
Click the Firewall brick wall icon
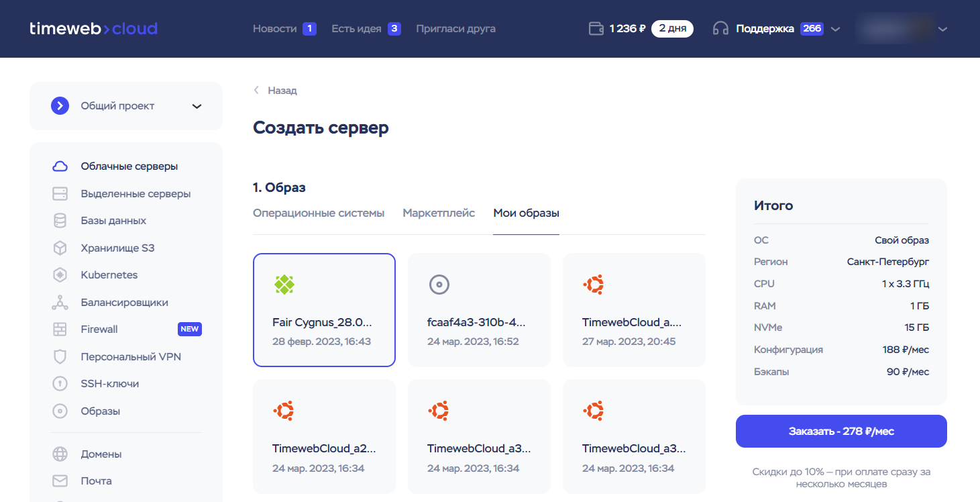coord(60,330)
